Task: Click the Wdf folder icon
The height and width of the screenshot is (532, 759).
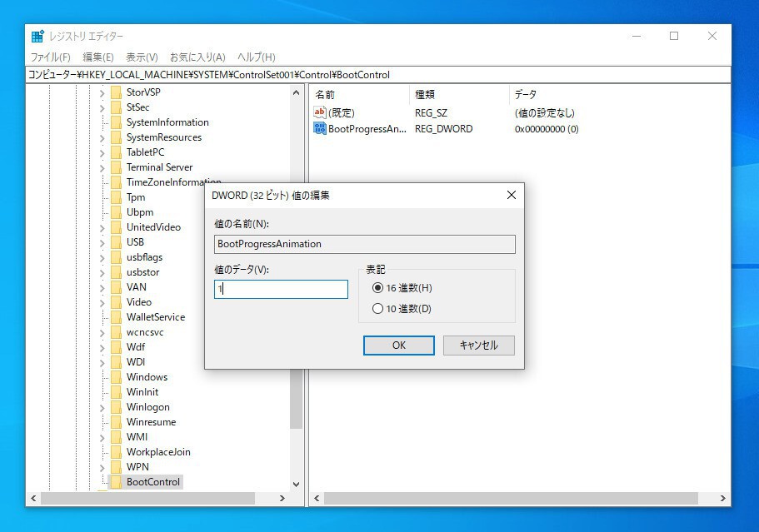Action: tap(116, 347)
